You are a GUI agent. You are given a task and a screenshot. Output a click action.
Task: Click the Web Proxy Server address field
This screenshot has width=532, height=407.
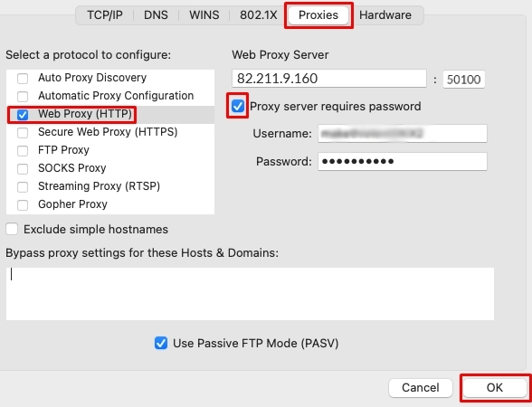click(329, 79)
